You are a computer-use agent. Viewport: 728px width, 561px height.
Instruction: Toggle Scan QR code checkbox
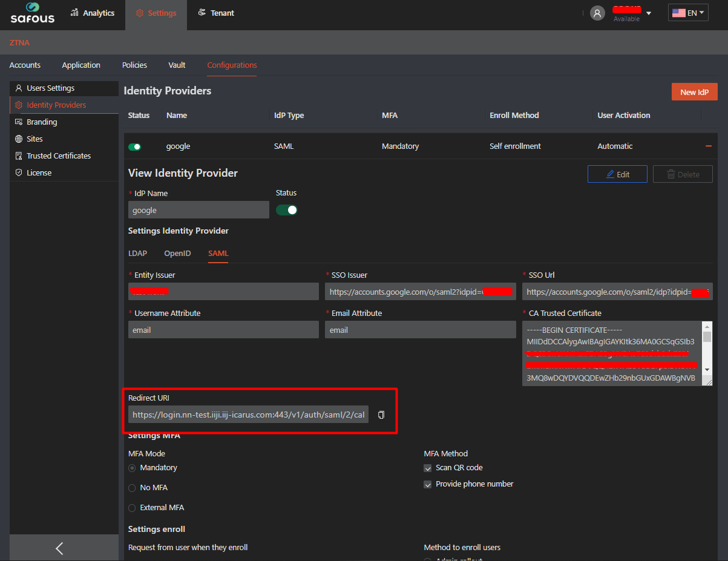click(x=428, y=468)
